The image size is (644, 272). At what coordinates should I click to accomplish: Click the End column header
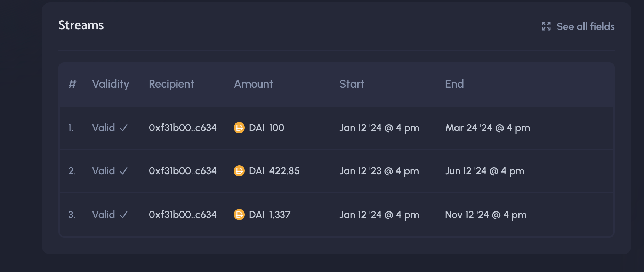pos(454,84)
